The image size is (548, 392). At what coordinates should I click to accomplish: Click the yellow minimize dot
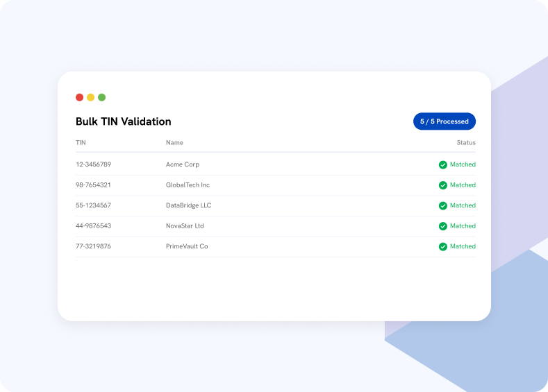click(90, 97)
